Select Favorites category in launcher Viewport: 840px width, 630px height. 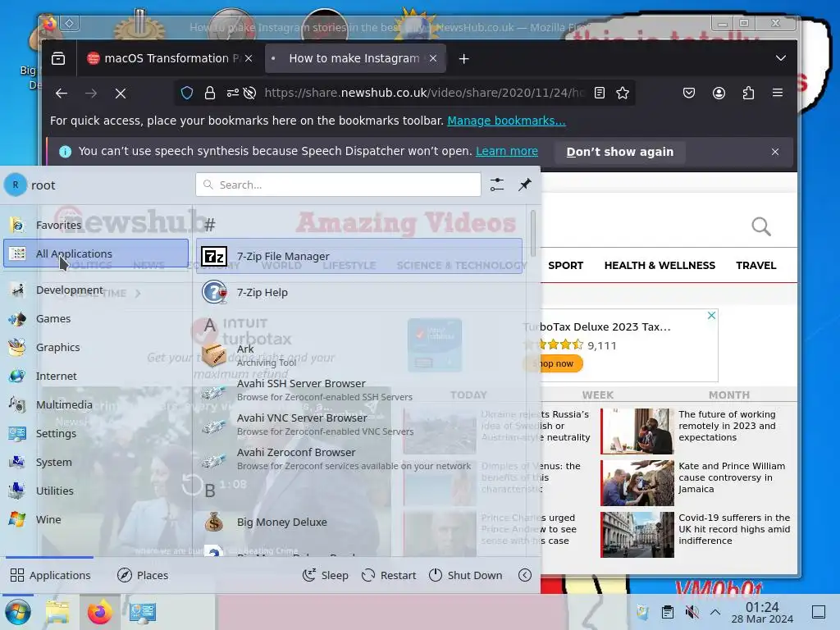pyautogui.click(x=96, y=225)
